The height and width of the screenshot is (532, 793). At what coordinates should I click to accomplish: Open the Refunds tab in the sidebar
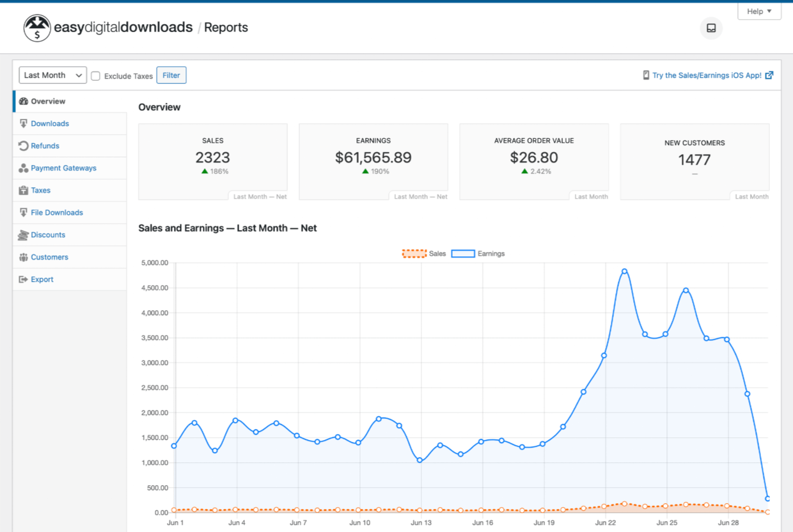pyautogui.click(x=45, y=146)
